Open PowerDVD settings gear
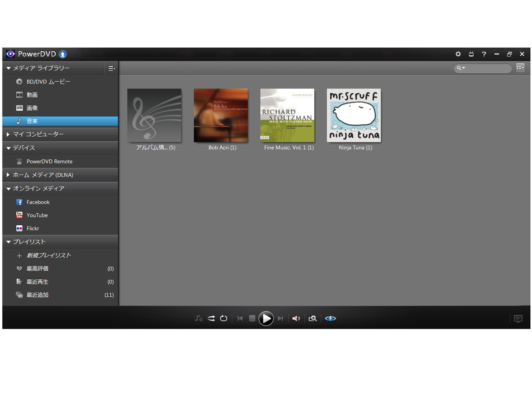The width and height of the screenshot is (532, 399). (458, 54)
